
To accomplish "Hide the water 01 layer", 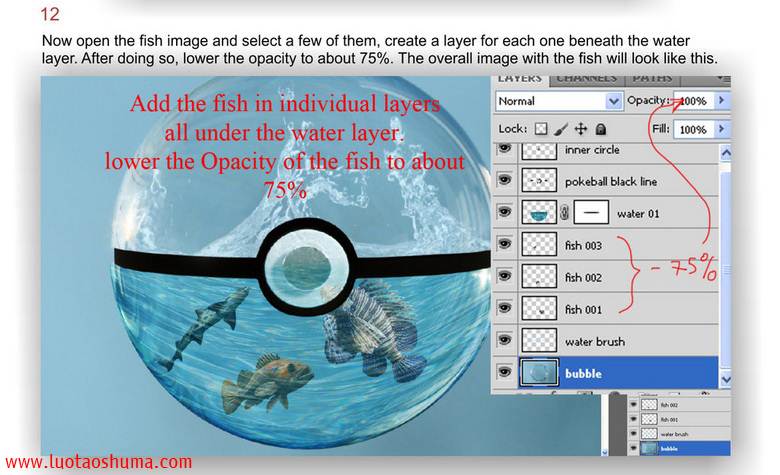I will (x=505, y=212).
